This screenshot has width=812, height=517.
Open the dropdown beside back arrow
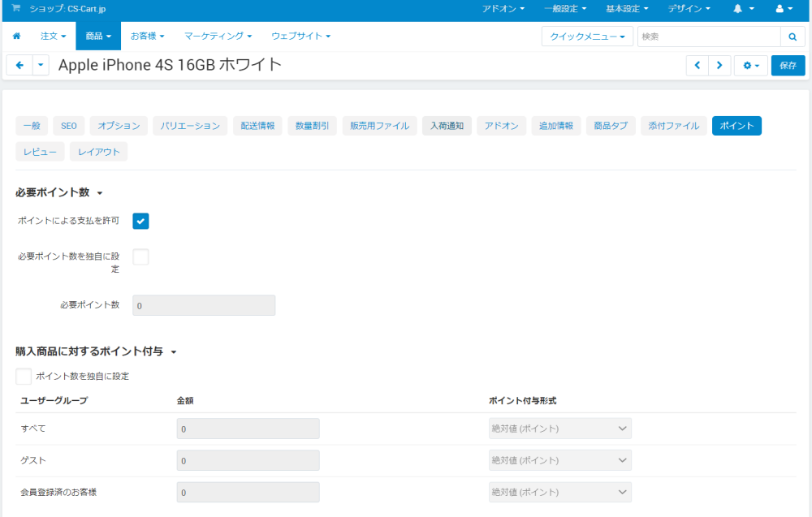pyautogui.click(x=41, y=65)
